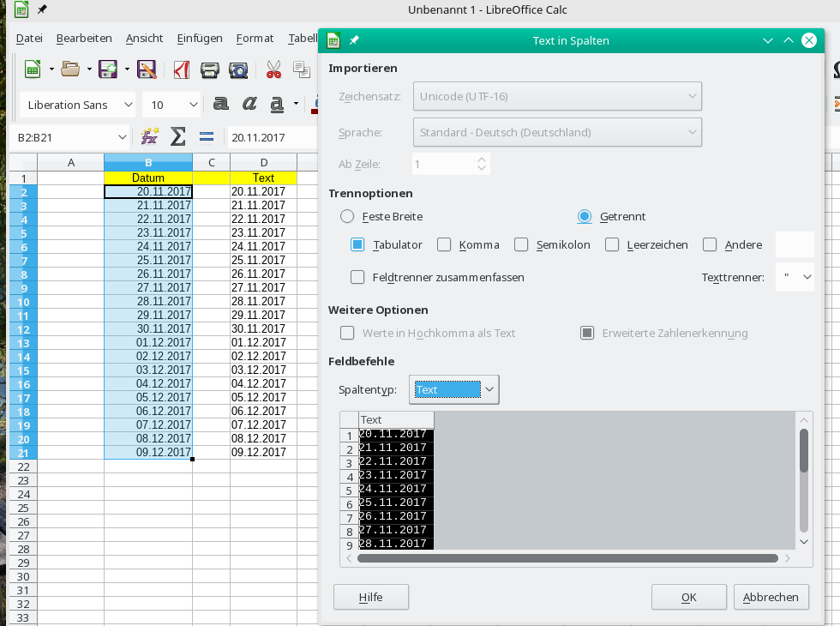This screenshot has width=840, height=626.
Task: Click the Export as PDF icon
Action: click(182, 69)
